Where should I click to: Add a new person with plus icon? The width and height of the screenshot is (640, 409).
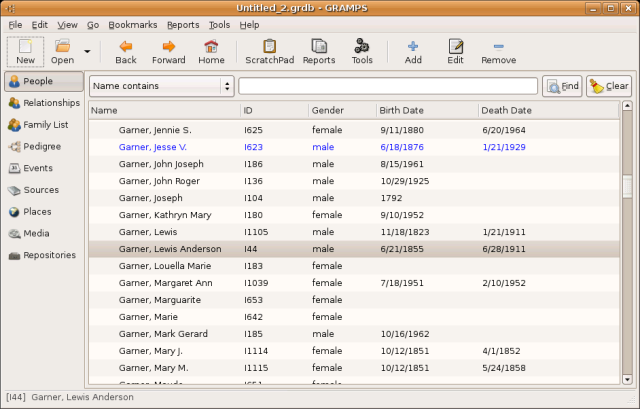click(413, 51)
